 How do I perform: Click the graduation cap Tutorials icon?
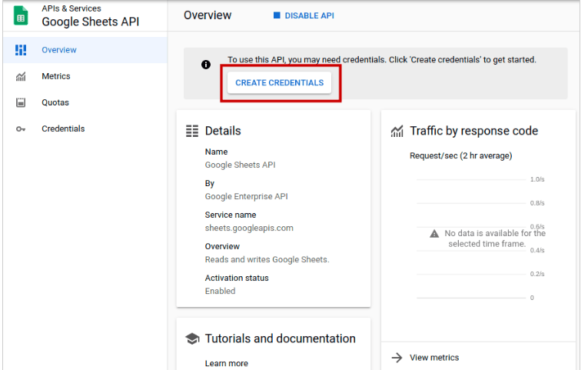coord(192,338)
